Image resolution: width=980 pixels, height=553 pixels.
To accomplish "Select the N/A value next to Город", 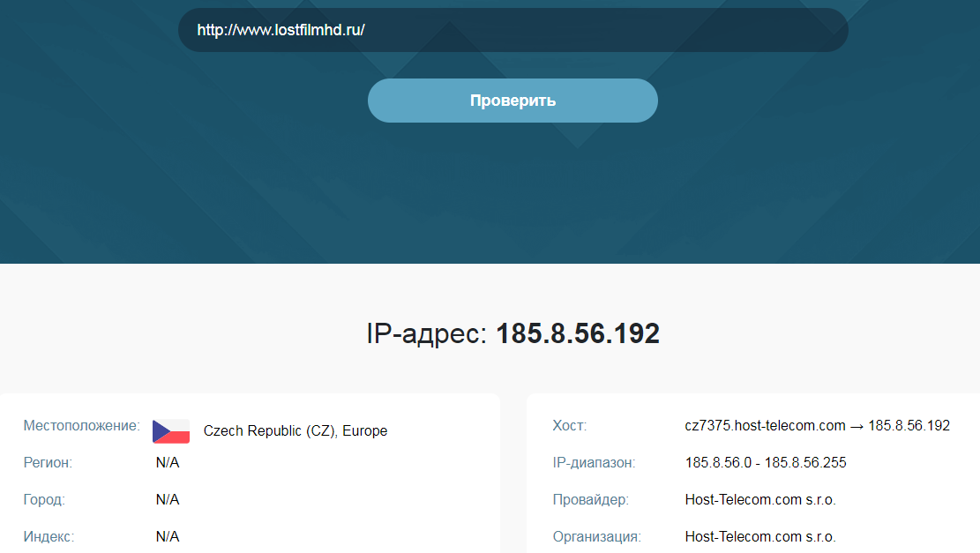I will (168, 500).
